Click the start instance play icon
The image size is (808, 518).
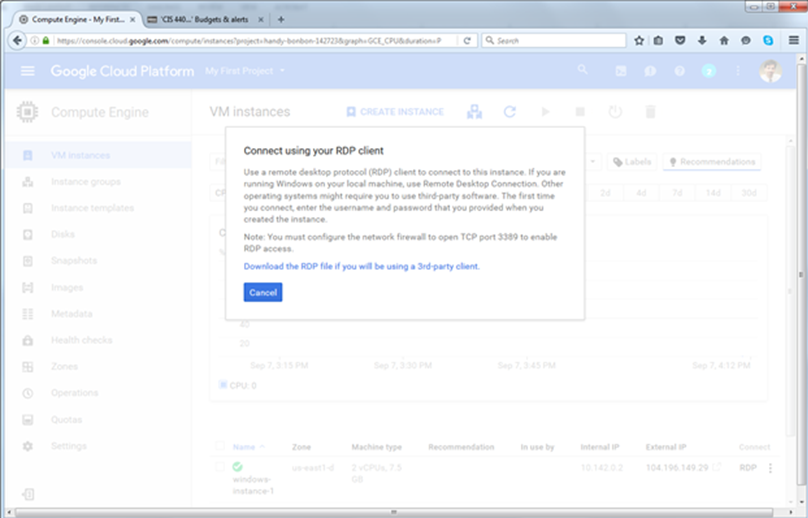tap(546, 111)
